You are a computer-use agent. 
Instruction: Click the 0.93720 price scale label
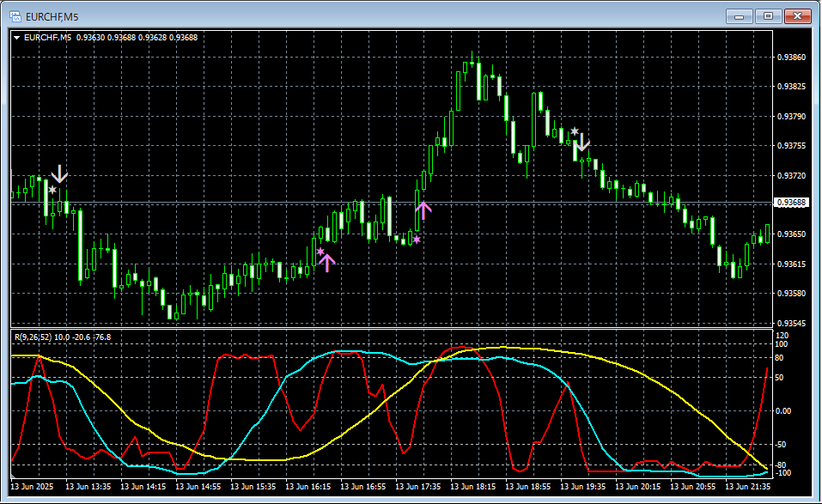(x=792, y=175)
